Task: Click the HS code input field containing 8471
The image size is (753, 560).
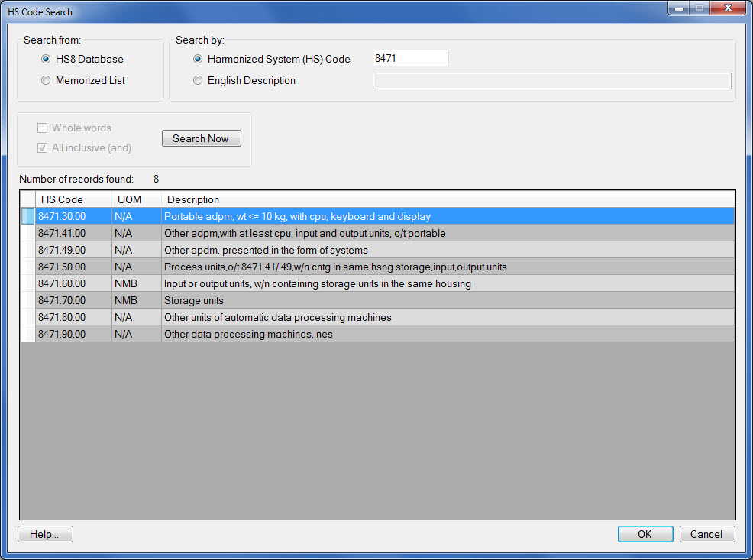Action: click(x=410, y=59)
